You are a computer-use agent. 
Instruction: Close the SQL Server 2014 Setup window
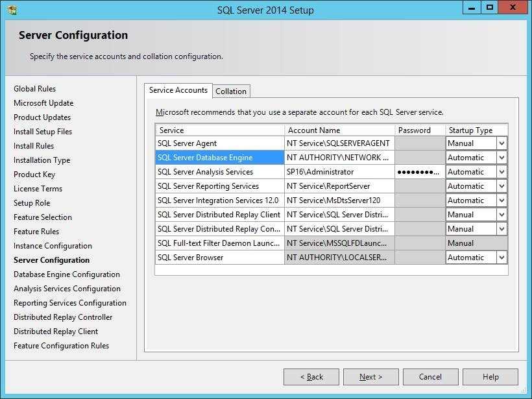[x=513, y=8]
